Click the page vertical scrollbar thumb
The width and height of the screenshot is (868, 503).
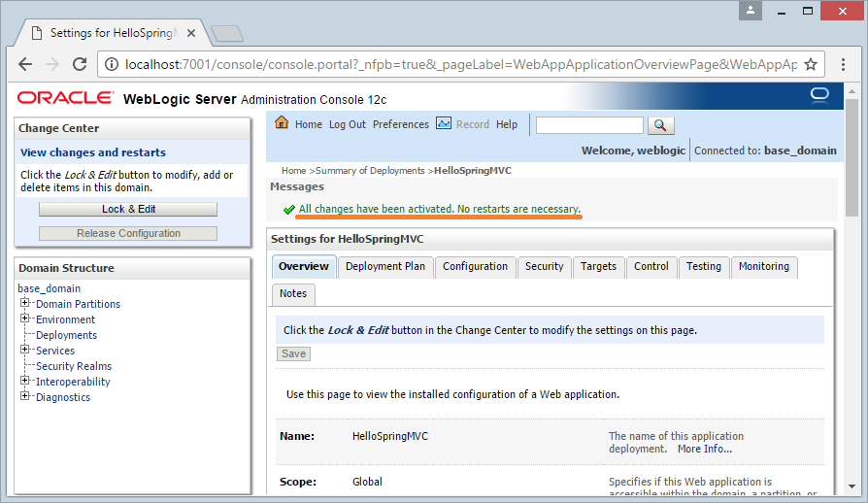851,158
